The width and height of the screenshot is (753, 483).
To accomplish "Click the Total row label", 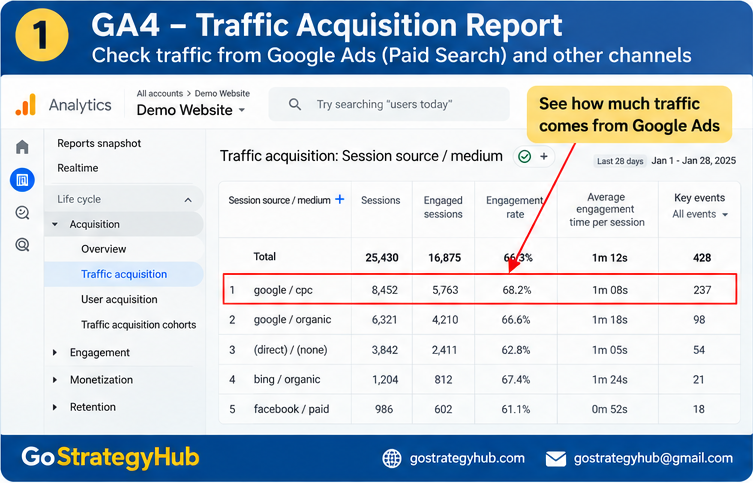I will (265, 257).
